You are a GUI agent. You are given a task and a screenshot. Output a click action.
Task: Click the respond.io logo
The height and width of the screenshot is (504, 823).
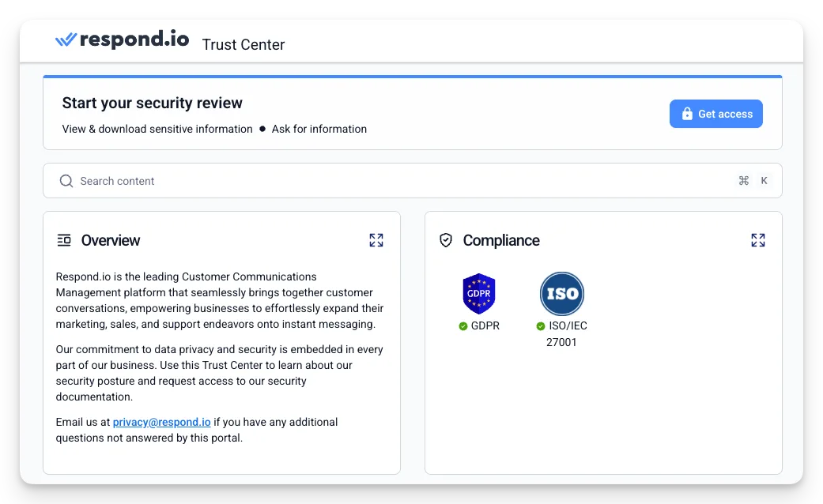[x=122, y=39]
